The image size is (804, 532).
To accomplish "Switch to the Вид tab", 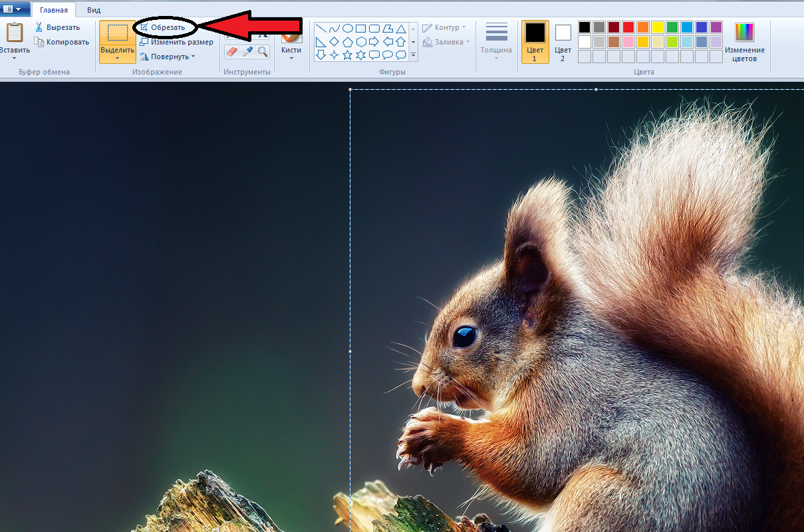I will point(94,10).
